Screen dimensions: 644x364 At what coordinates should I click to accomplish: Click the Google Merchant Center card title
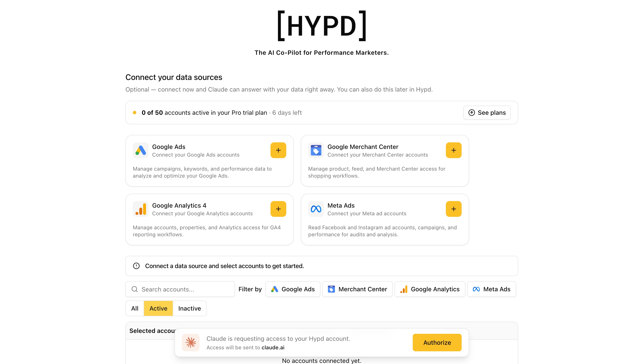363,147
